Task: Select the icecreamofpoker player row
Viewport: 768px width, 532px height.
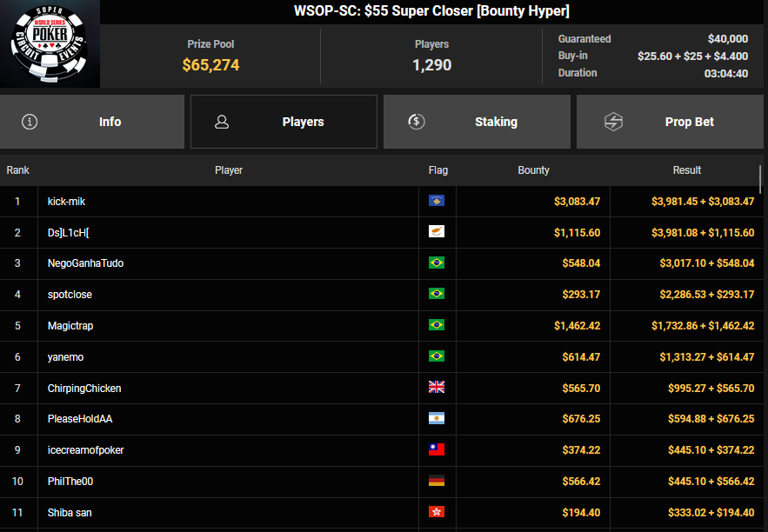Action: 85,450
